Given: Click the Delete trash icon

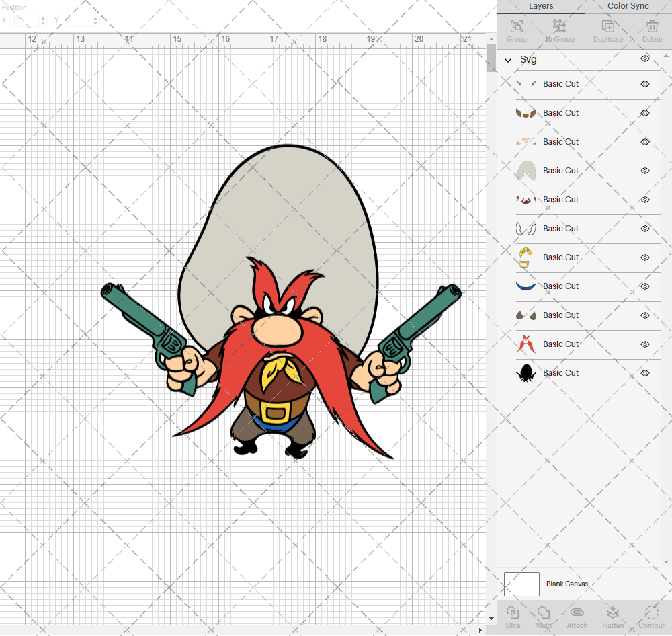Looking at the screenshot, I should pos(652,27).
